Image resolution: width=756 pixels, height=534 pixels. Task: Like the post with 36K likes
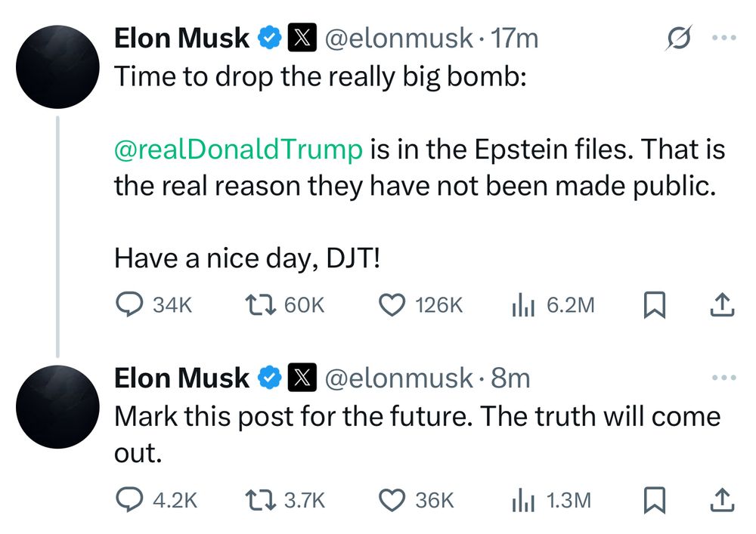(x=416, y=500)
